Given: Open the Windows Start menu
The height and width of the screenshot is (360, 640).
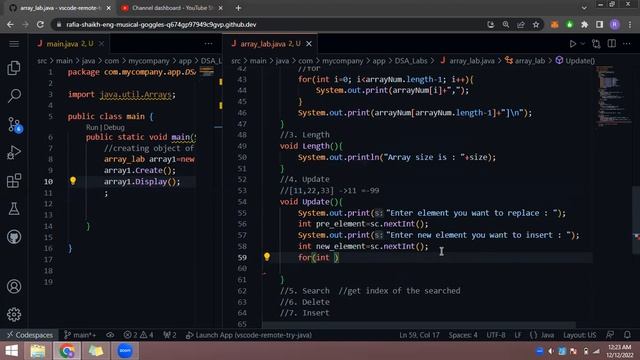Looking at the screenshot, I should (11, 351).
